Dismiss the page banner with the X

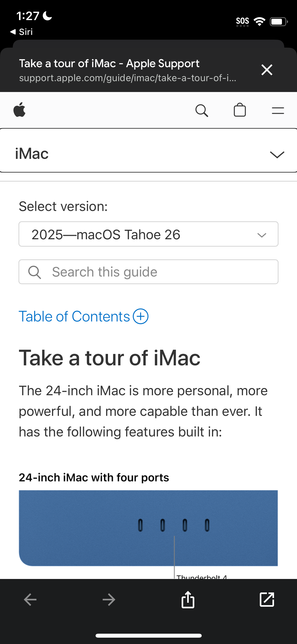(x=267, y=70)
